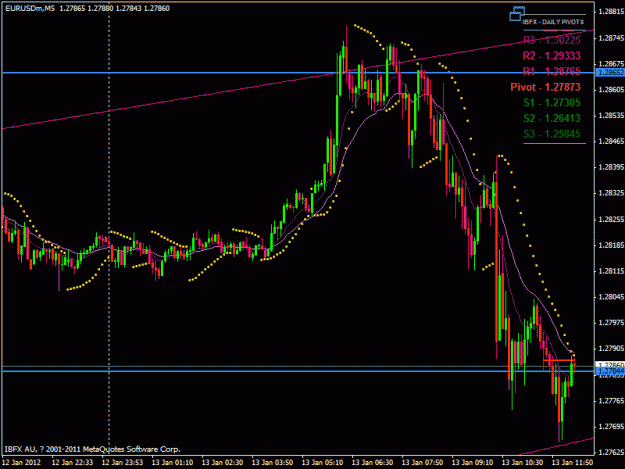Click the 1.28115 price scale value

click(611, 271)
